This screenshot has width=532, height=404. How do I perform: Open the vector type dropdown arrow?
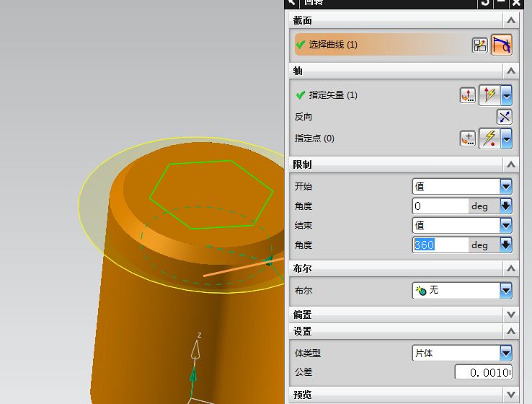pos(506,95)
